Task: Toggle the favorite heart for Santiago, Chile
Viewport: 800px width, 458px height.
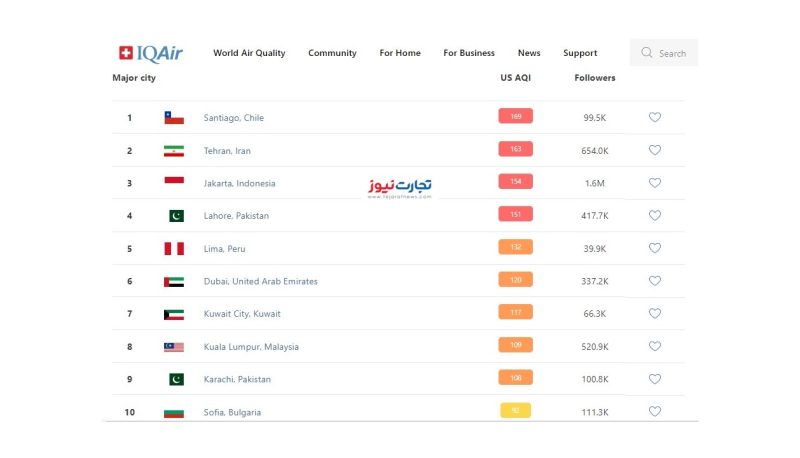Action: click(655, 117)
